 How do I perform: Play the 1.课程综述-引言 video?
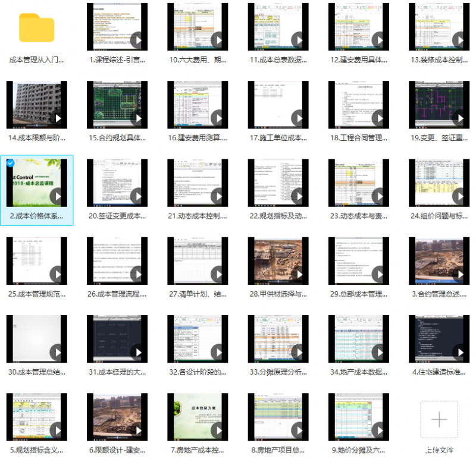tap(137, 40)
